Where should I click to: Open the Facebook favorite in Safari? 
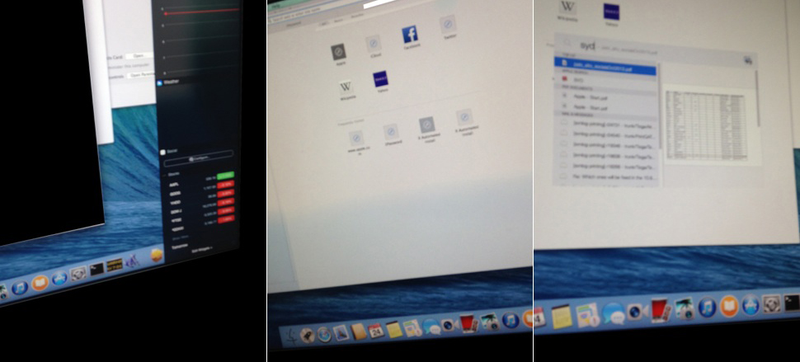pyautogui.click(x=410, y=35)
